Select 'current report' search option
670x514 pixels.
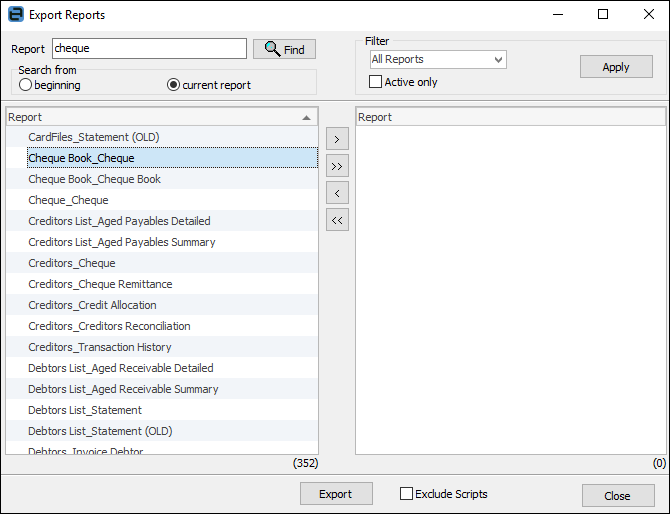pos(174,85)
